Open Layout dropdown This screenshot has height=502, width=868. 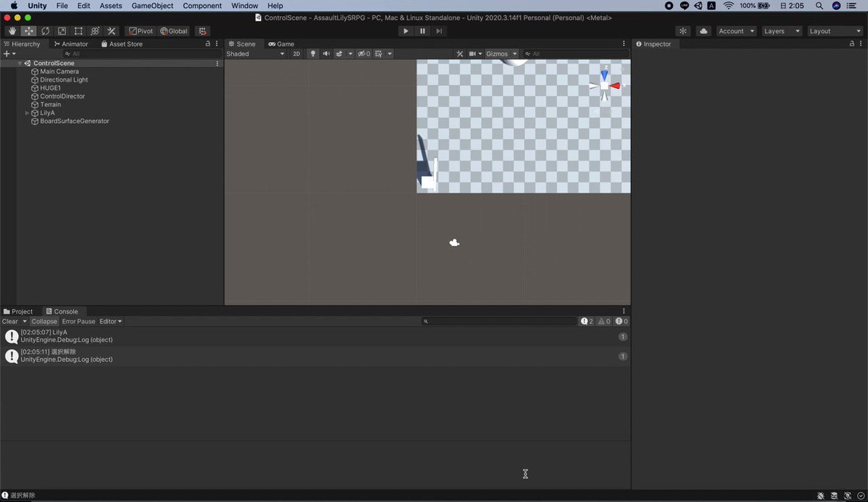(835, 31)
